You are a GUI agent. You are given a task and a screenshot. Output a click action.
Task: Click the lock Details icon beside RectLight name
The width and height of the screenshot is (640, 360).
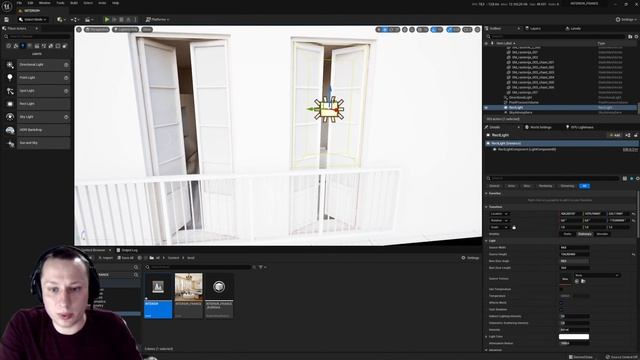[x=636, y=135]
